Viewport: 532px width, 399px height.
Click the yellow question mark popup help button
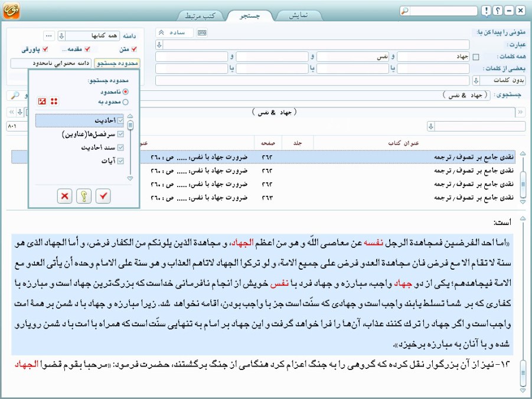pyautogui.click(x=84, y=196)
